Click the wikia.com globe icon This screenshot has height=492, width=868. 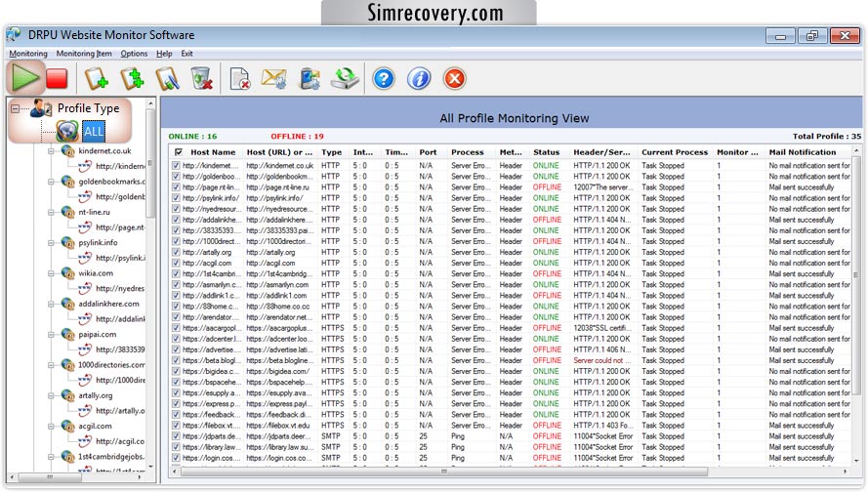tap(67, 273)
